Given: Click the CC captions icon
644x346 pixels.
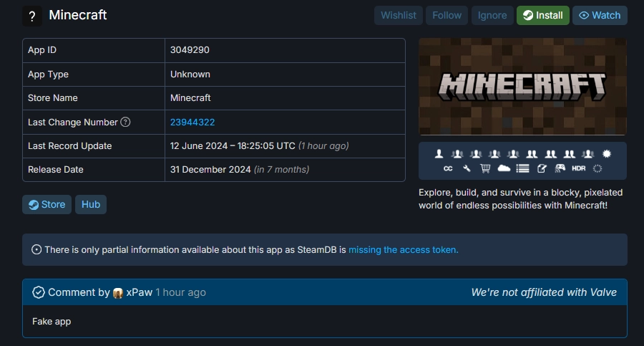Looking at the screenshot, I should (448, 168).
